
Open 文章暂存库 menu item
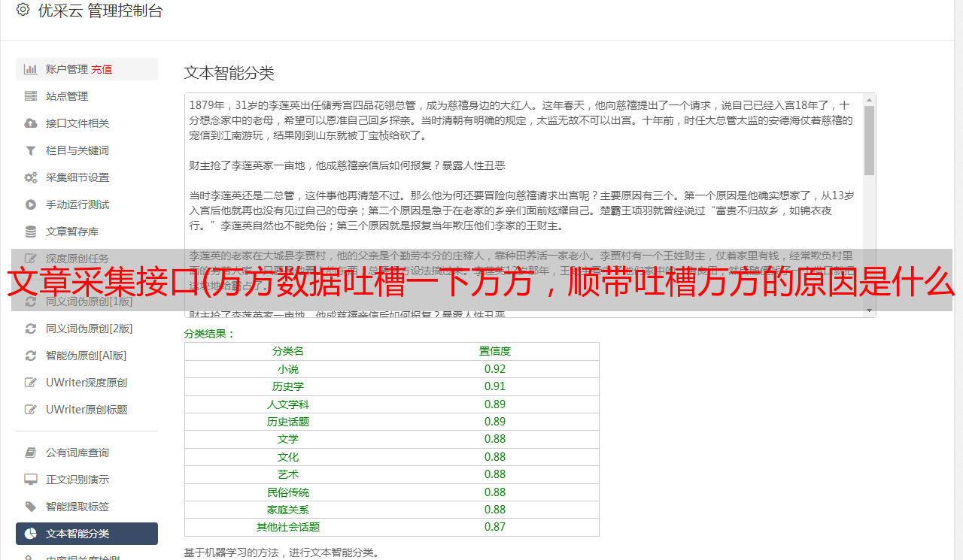coord(87,232)
